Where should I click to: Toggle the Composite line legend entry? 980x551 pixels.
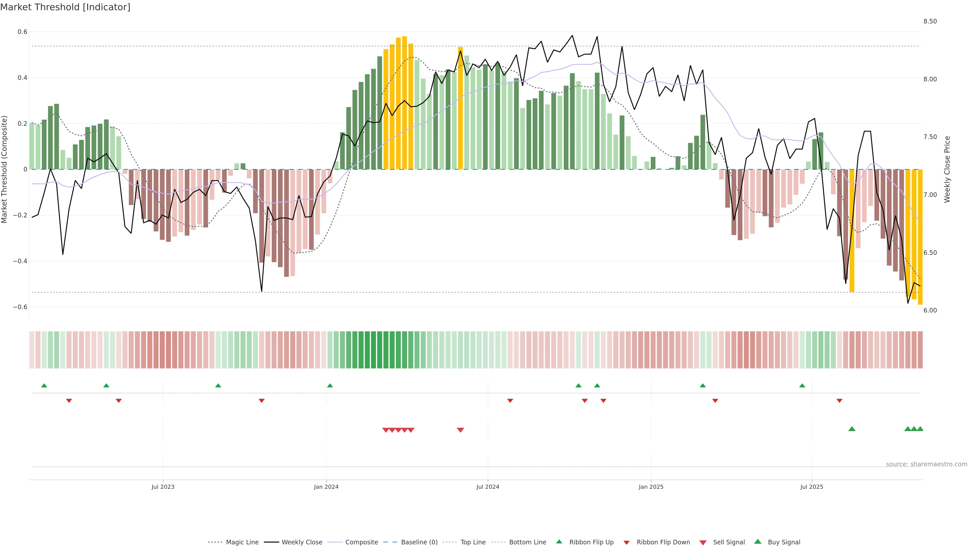point(361,542)
